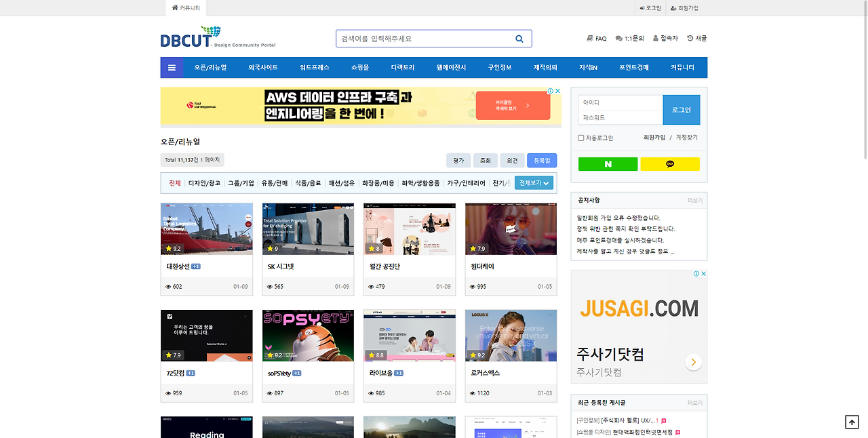The width and height of the screenshot is (868, 438).
Task: Open the 월간 공진단 thumbnail
Action: [x=410, y=229]
